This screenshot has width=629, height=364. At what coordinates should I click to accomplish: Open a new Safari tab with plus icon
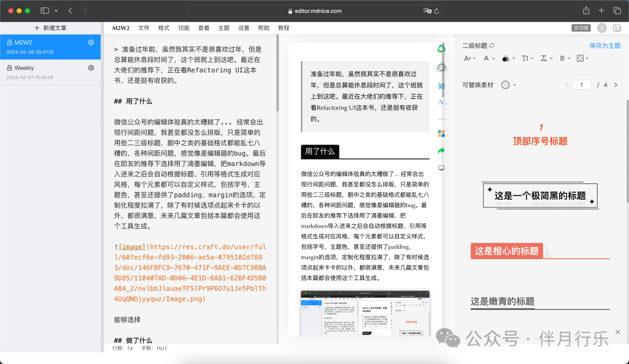tap(601, 11)
